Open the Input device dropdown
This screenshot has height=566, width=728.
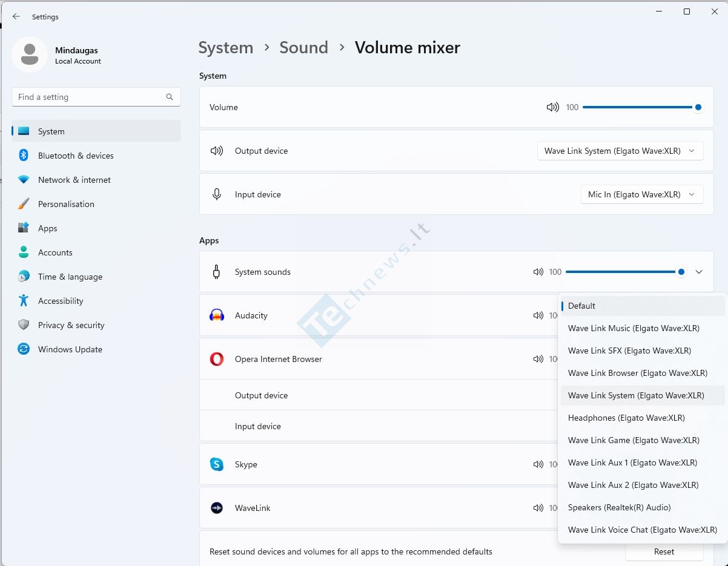tap(642, 194)
